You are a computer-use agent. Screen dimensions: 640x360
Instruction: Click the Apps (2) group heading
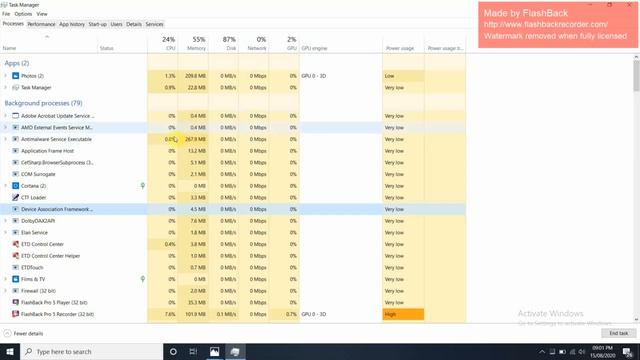pos(17,63)
